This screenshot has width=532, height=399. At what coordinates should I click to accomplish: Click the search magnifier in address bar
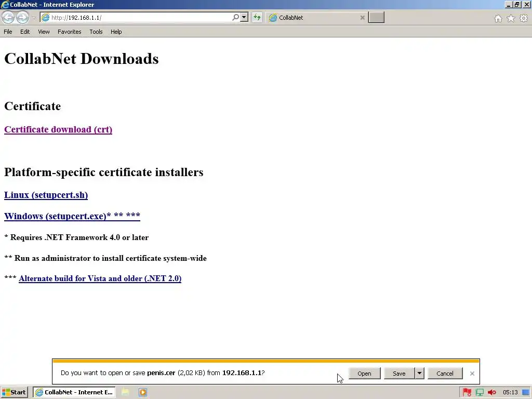(235, 17)
